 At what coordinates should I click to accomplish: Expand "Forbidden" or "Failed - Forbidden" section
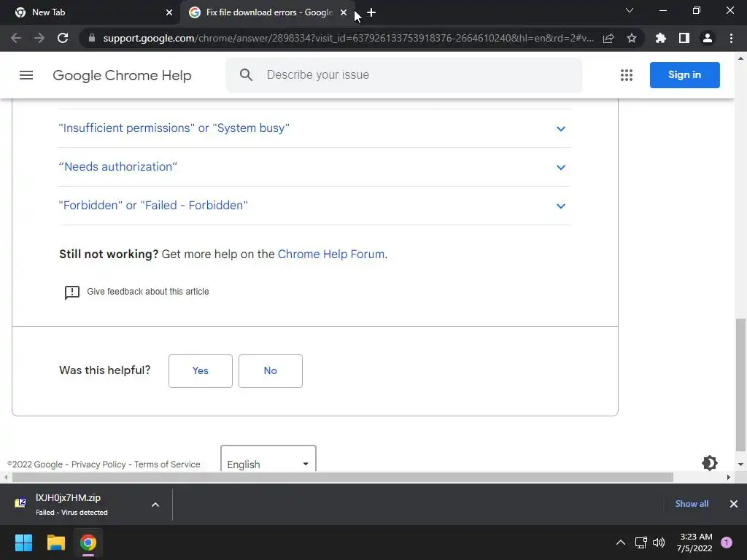click(x=314, y=205)
